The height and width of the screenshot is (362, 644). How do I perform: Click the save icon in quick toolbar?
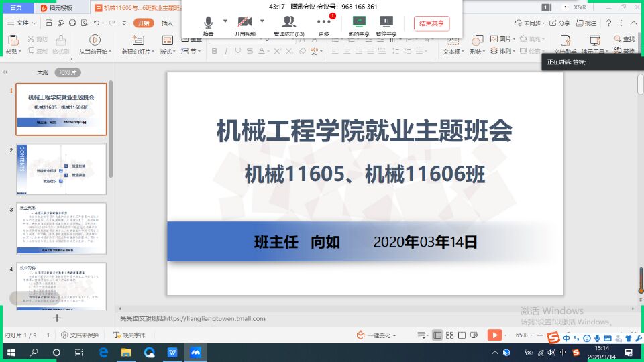tap(49, 23)
